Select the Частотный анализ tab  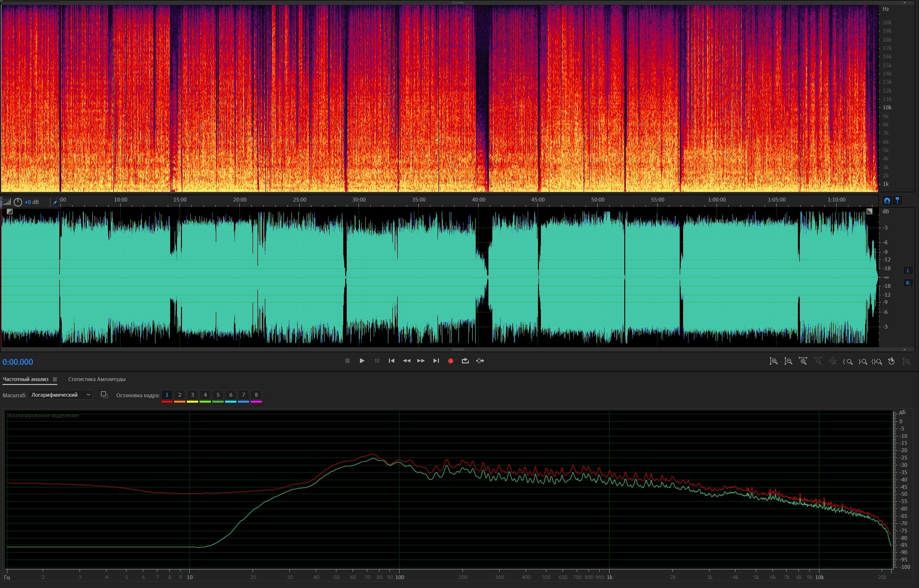[x=26, y=379]
